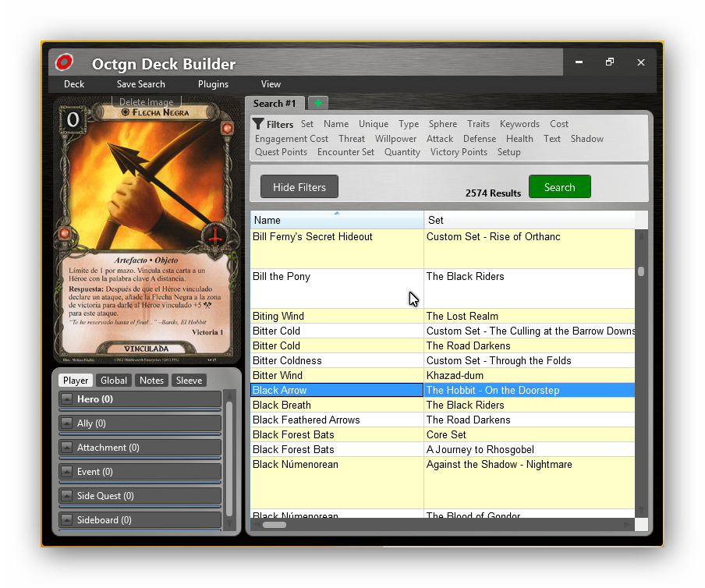Viewport: 705px width, 588px height.
Task: Add a Cost filter
Action: (559, 124)
